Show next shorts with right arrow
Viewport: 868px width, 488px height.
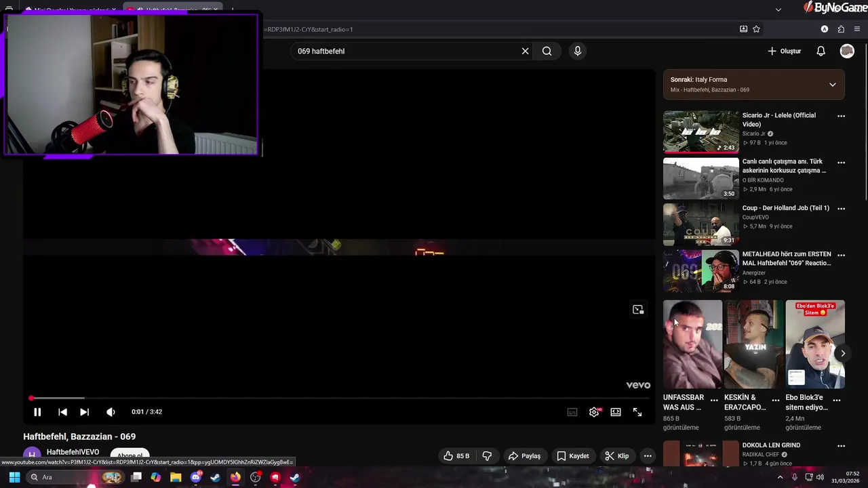(x=843, y=353)
